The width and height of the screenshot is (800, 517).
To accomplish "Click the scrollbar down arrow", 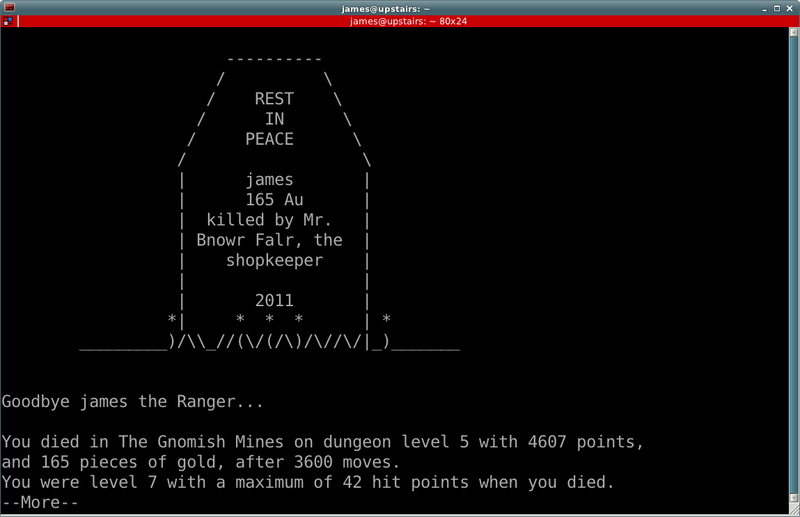I will pyautogui.click(x=793, y=497).
